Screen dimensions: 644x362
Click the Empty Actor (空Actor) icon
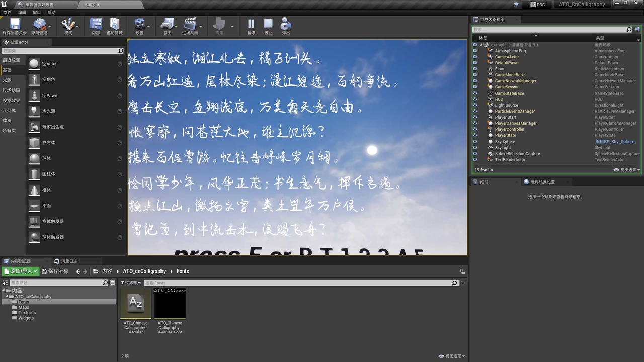coord(34,64)
